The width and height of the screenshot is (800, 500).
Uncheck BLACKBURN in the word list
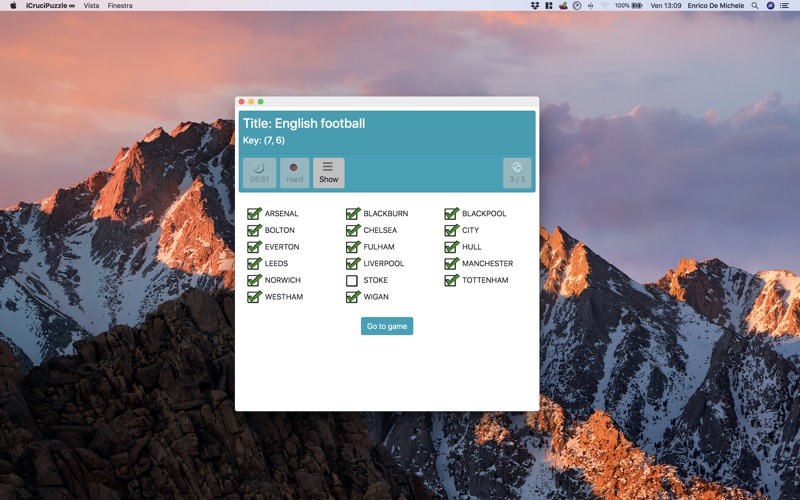pos(353,213)
